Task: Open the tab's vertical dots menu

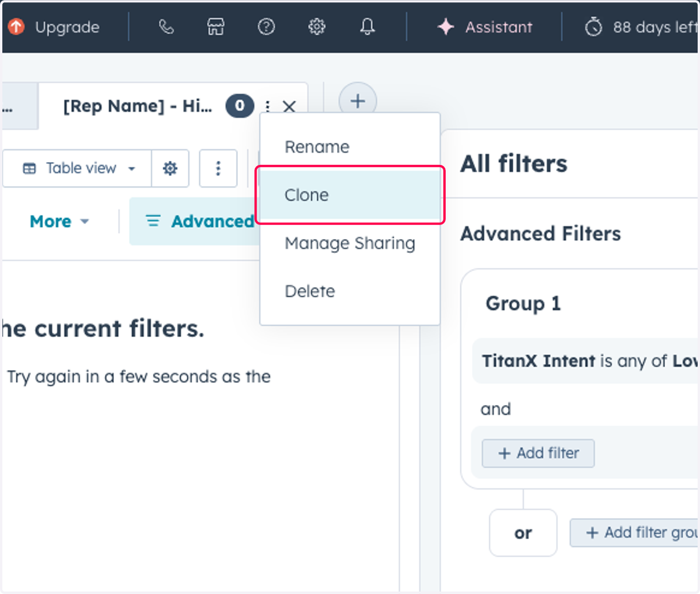Action: tap(267, 106)
